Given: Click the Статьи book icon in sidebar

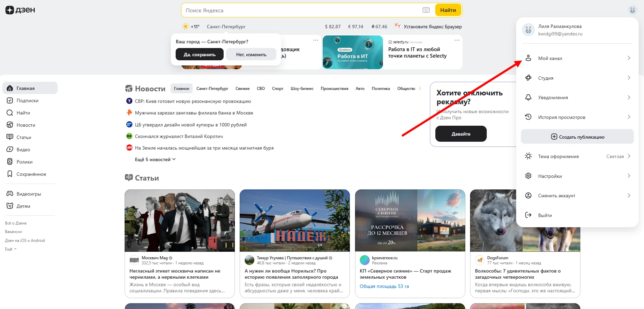Looking at the screenshot, I should click(10, 137).
